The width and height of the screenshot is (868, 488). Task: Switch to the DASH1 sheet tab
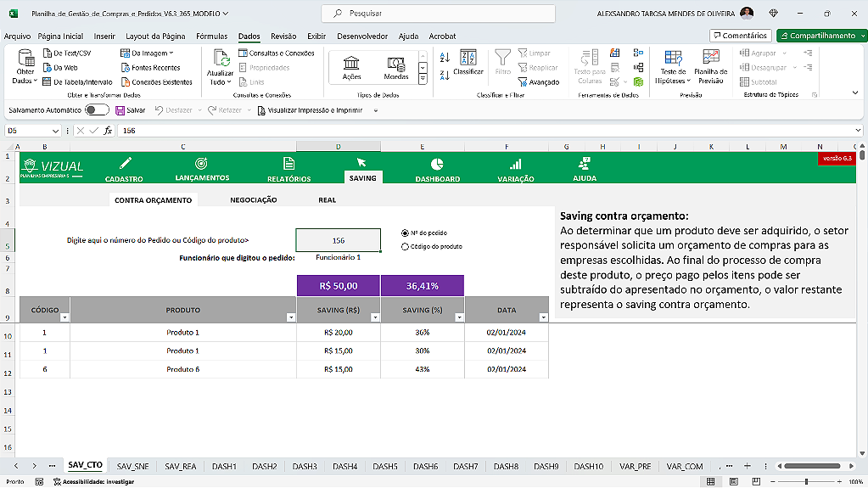(225, 466)
